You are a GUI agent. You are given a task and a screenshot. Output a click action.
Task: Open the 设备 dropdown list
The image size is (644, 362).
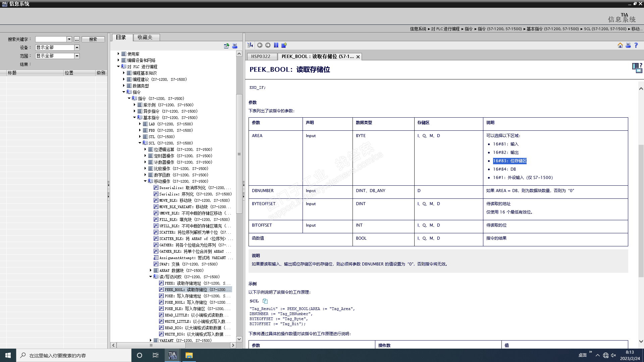(77, 48)
